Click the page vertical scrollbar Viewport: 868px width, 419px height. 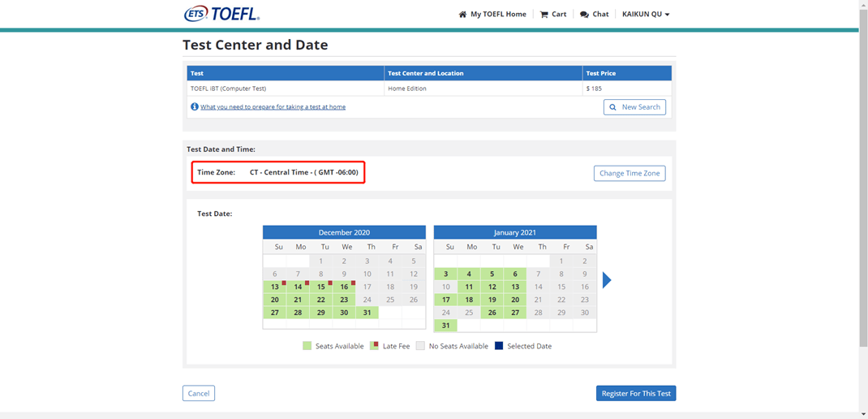coord(864,183)
